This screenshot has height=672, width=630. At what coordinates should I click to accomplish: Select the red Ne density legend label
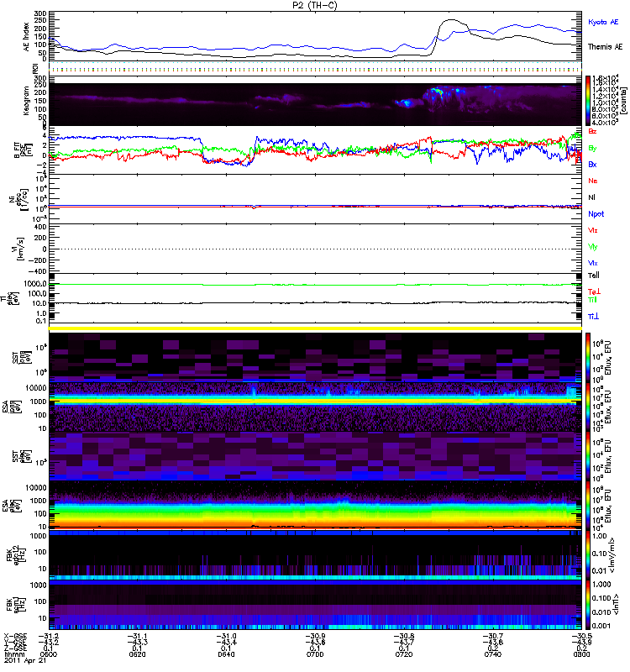593,181
